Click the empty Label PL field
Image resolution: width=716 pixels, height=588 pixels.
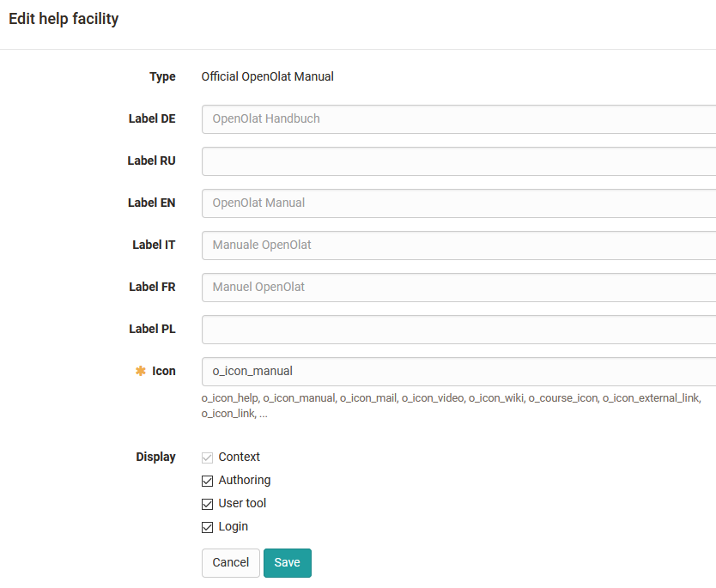(459, 329)
